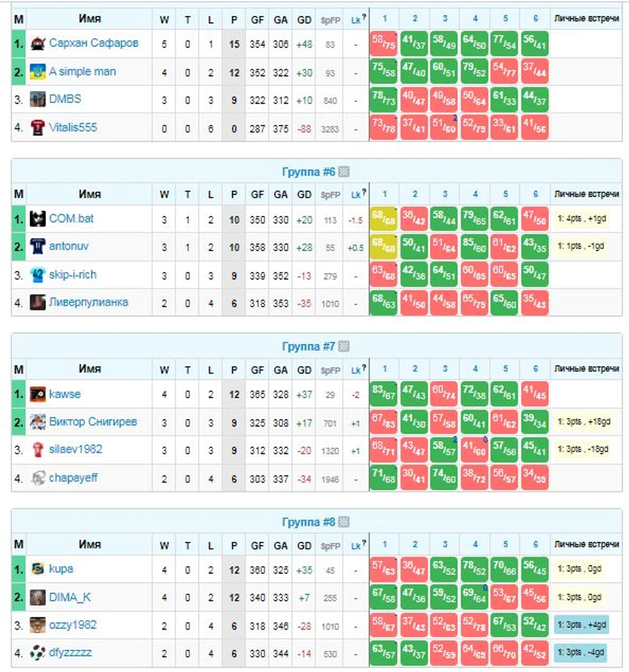Click the red shirt avatar of silaev1982
The height and width of the screenshot is (672, 629).
37,450
